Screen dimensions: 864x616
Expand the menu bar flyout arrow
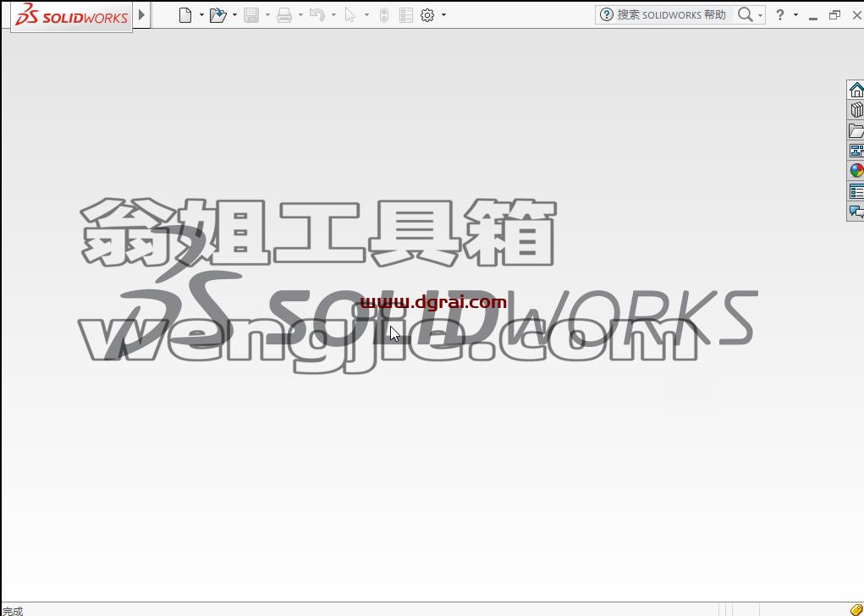141,15
